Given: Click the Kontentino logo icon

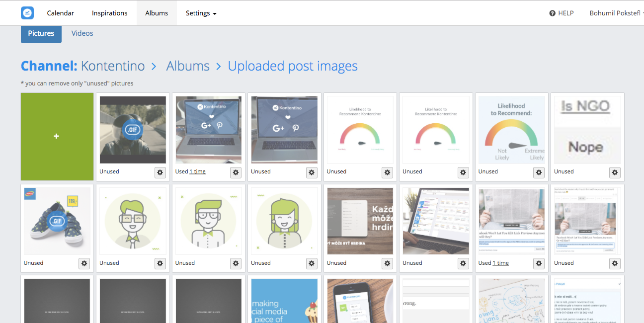Looking at the screenshot, I should [x=27, y=13].
